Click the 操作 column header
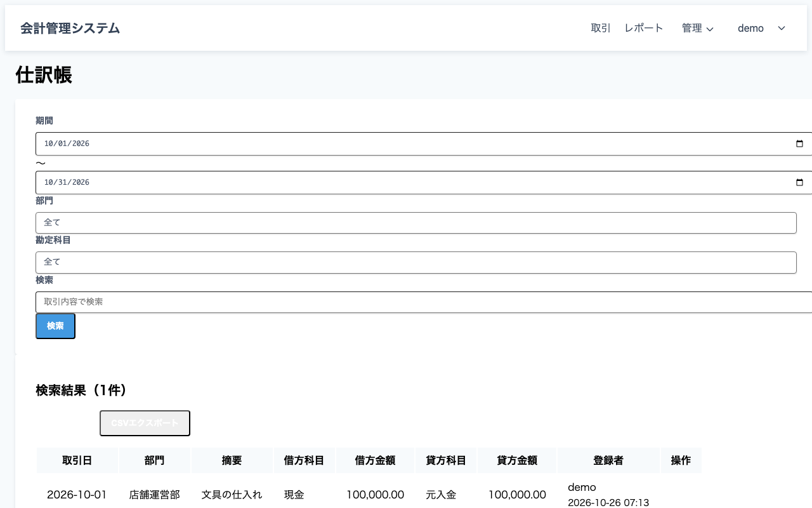Image resolution: width=812 pixels, height=508 pixels. tap(681, 460)
